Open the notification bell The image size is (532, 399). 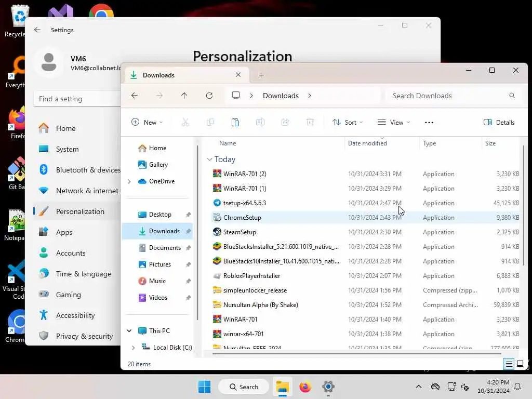tap(518, 387)
